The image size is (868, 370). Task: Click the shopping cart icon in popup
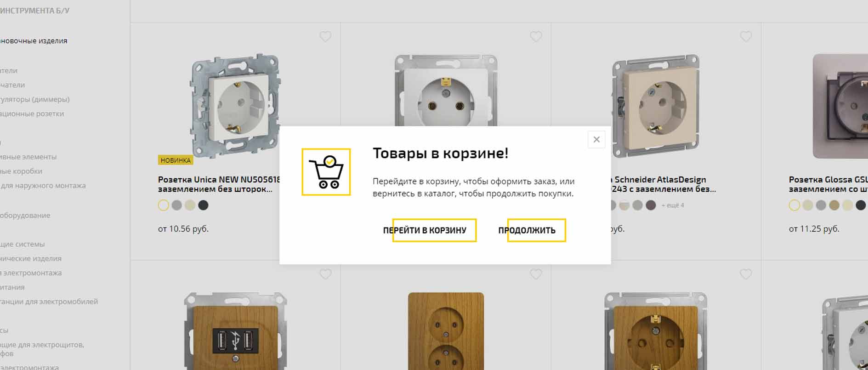[326, 172]
